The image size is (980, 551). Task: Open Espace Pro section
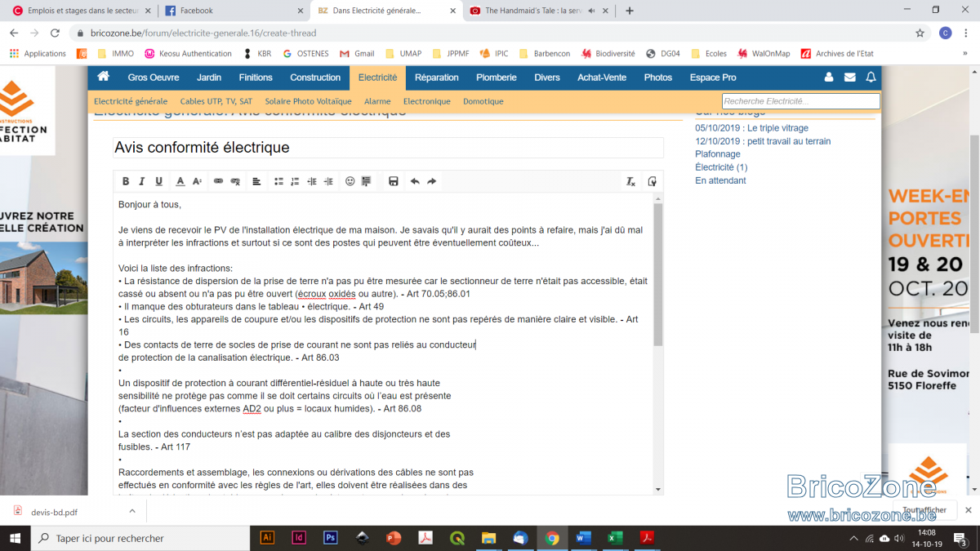pos(713,78)
